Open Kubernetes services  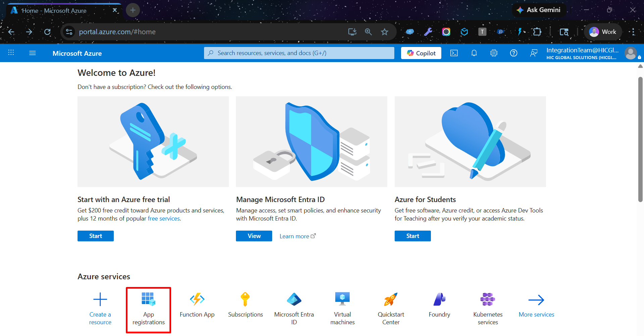[488, 309]
